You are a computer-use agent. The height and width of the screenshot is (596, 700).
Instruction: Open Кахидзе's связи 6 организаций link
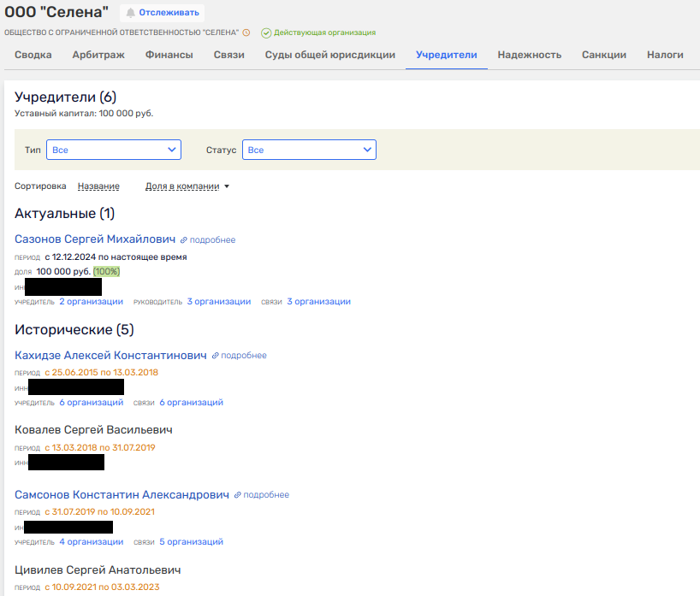(192, 403)
